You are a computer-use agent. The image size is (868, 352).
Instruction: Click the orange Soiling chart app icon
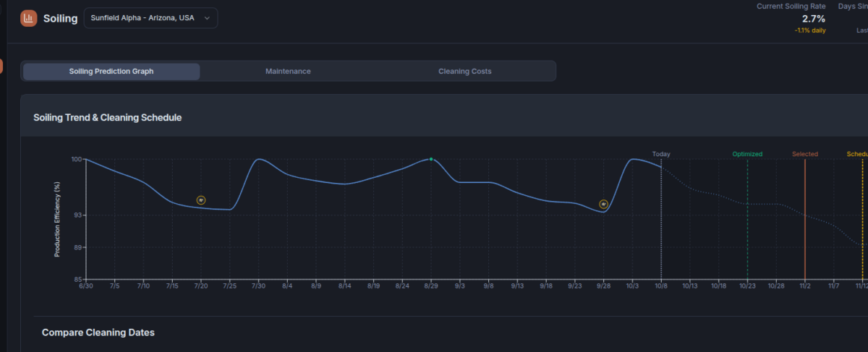[28, 18]
